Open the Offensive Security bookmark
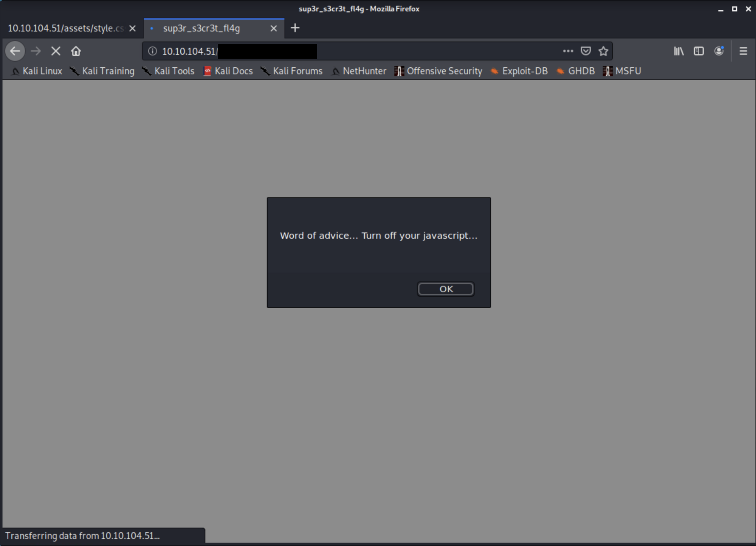The width and height of the screenshot is (756, 546). pos(438,71)
